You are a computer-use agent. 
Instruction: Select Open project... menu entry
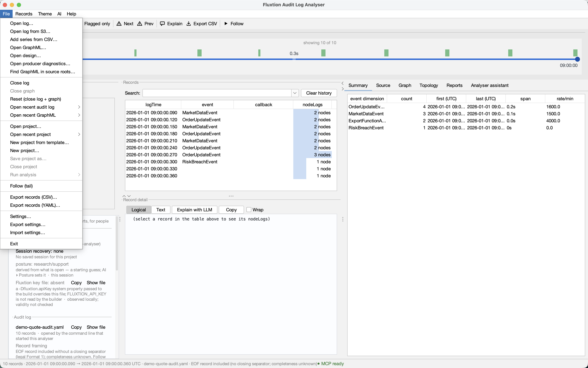tap(41, 126)
